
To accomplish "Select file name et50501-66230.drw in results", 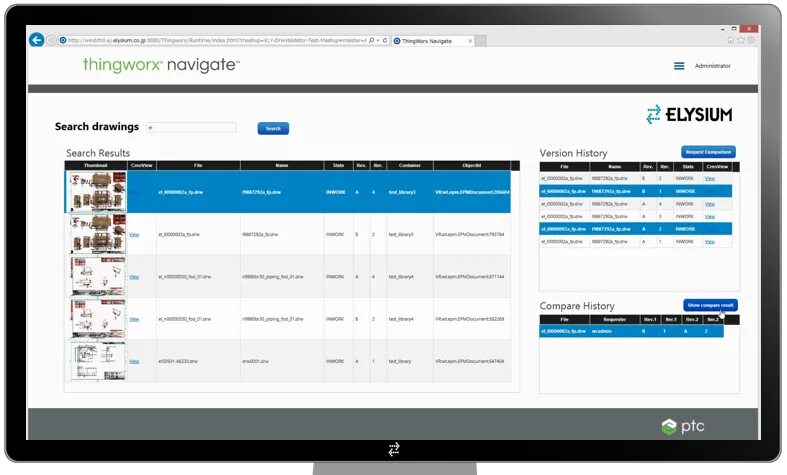I will coord(178,361).
